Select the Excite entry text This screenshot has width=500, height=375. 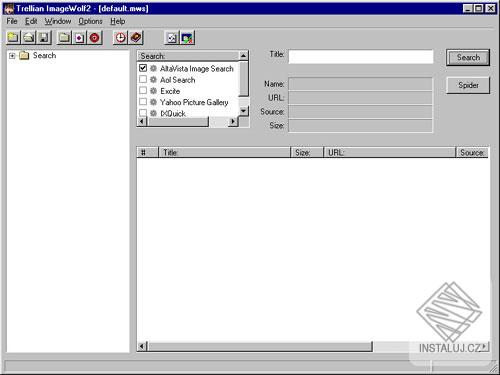click(x=170, y=91)
